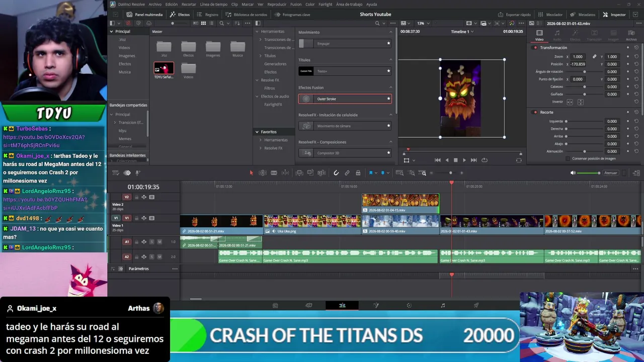Collapse the Favoritos section
Screen dimensions: 644x362
(x=257, y=132)
